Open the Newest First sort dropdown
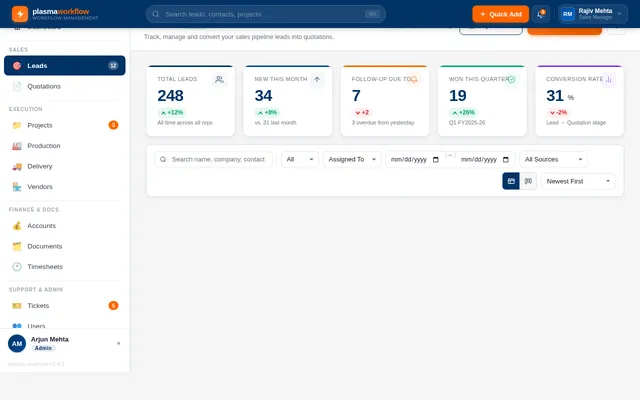This screenshot has height=400, width=640. click(x=577, y=181)
